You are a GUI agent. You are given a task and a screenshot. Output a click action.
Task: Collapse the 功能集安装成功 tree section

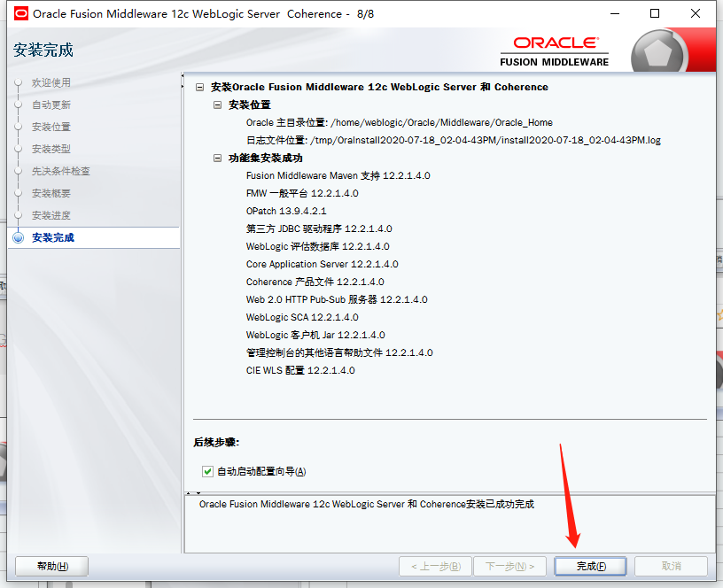(218, 158)
